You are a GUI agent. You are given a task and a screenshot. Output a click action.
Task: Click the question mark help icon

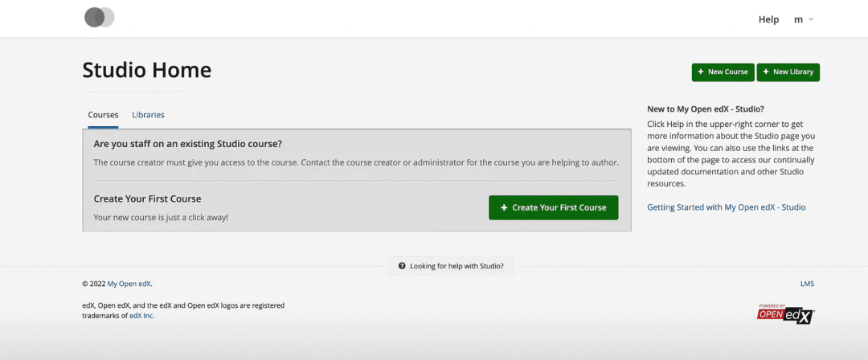(x=402, y=266)
